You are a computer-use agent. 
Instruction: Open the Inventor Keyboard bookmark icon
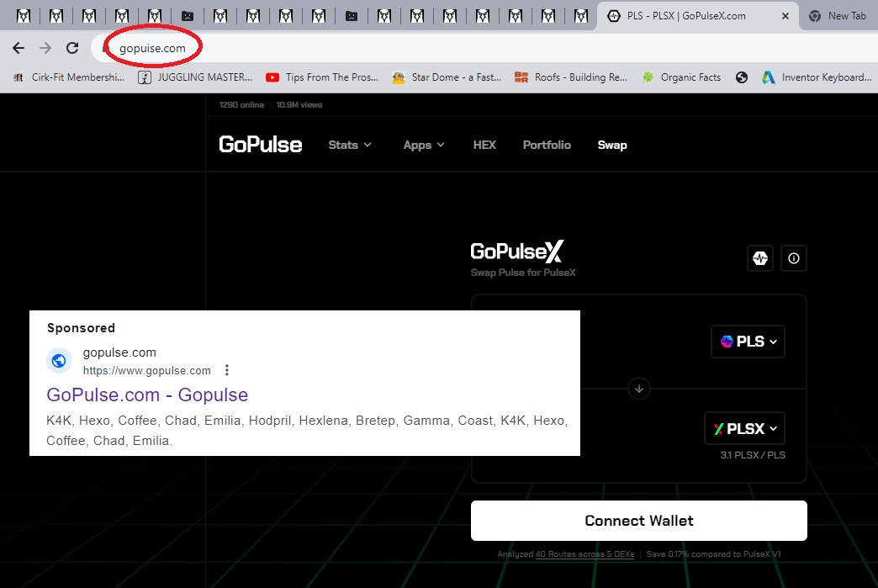(768, 77)
